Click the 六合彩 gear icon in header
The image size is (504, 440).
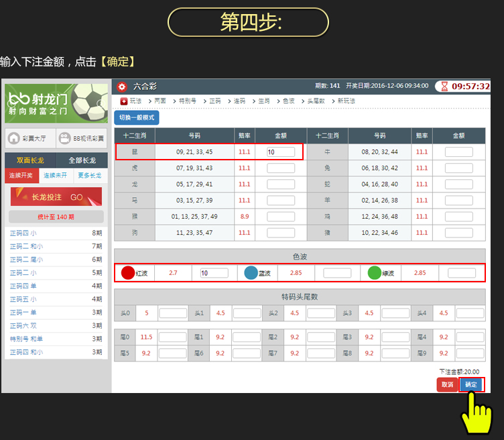[121, 87]
